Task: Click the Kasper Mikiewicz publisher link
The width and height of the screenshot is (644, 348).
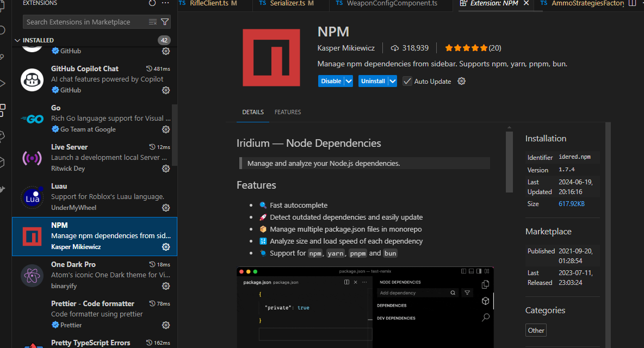Action: (x=345, y=48)
